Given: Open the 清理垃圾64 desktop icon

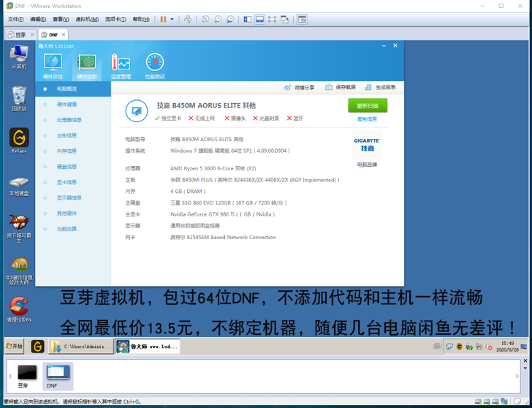Looking at the screenshot, I should coord(19,309).
